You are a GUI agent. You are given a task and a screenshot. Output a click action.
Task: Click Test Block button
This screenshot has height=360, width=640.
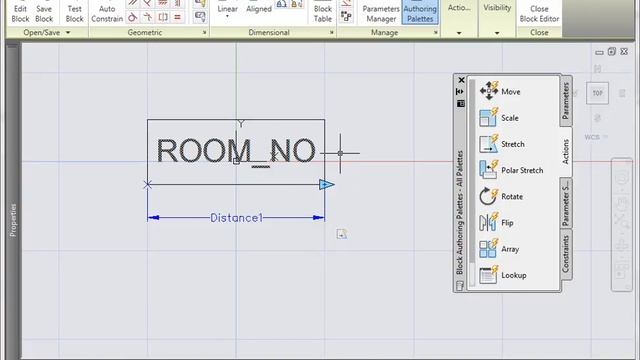click(74, 11)
